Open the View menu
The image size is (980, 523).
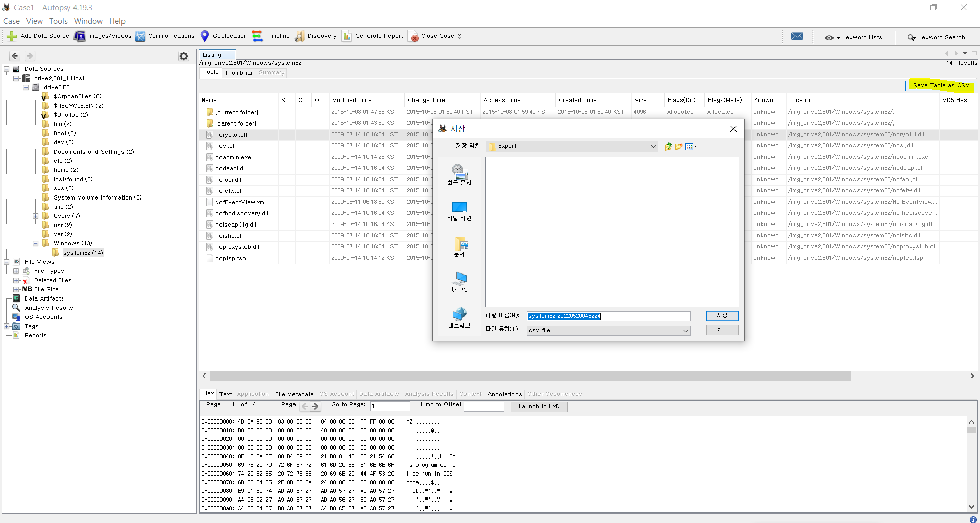(34, 21)
